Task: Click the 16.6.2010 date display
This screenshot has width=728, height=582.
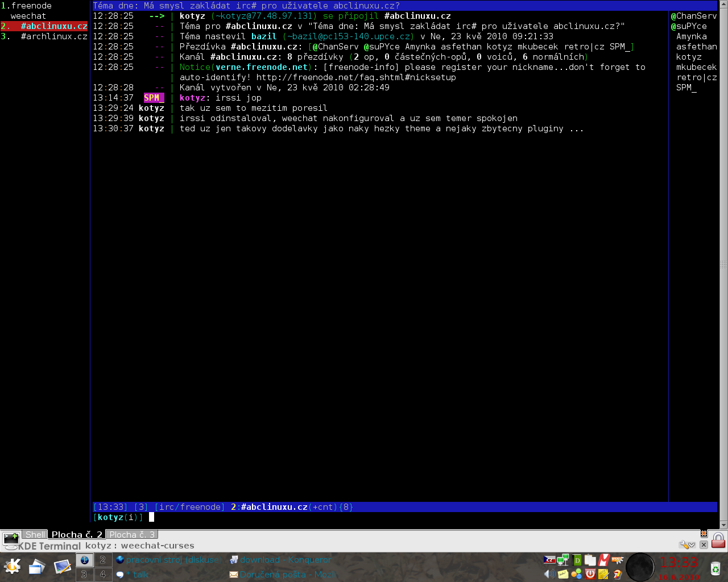Action: tap(679, 577)
